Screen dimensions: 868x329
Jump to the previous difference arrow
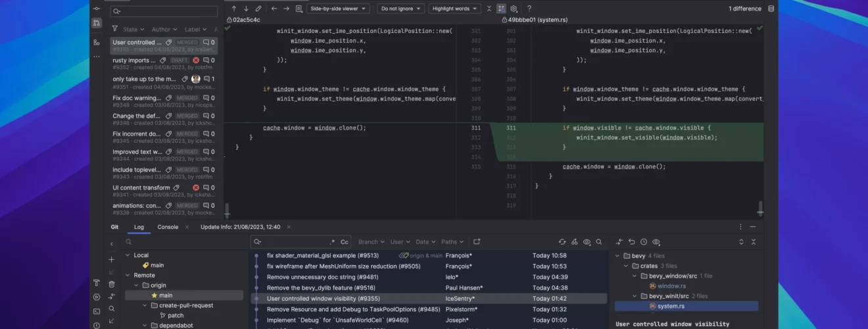[x=233, y=9]
